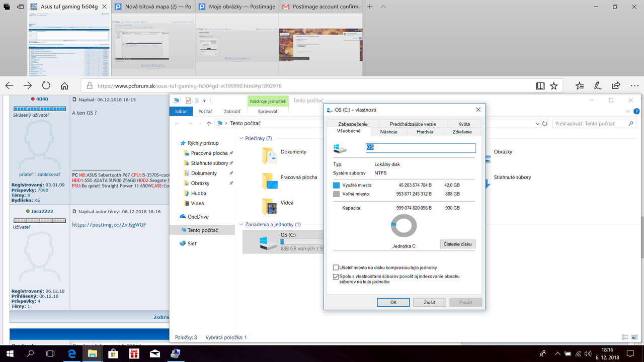The height and width of the screenshot is (362, 644).
Task: Open the Videá folder tile
Action: 278,207
